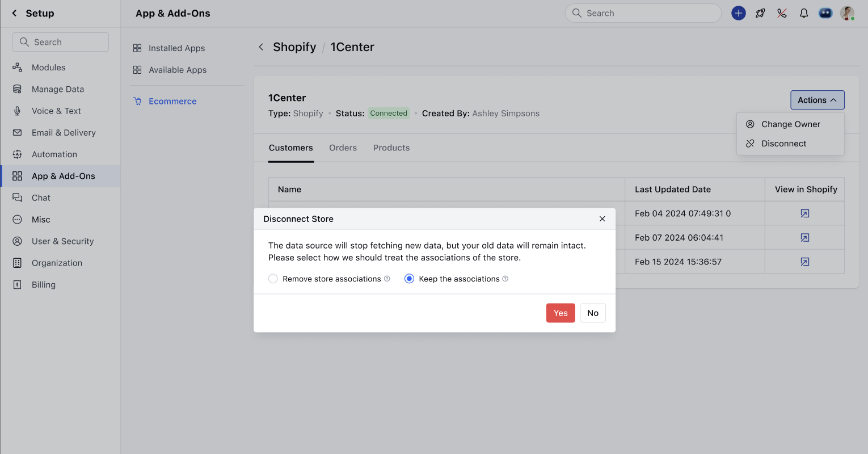The image size is (868, 454).
Task: Click the phone icon in the top bar
Action: pos(782,13)
